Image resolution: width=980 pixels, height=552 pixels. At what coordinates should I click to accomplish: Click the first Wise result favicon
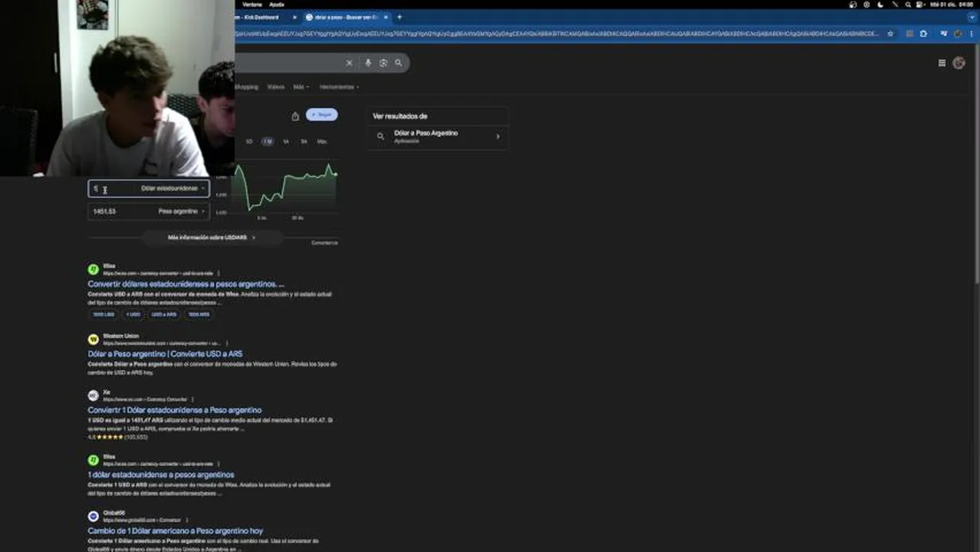click(x=94, y=269)
